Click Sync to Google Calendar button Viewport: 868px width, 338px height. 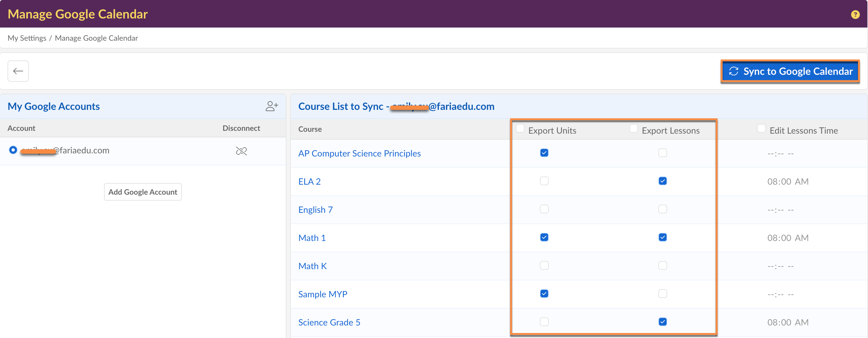pyautogui.click(x=790, y=71)
